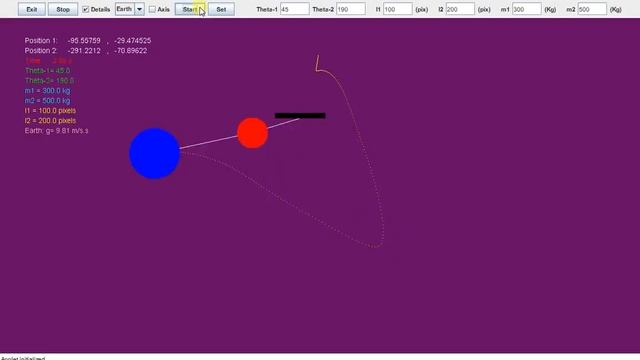Image resolution: width=640 pixels, height=360 pixels.
Task: Select the m1 mass input field
Action: [x=527, y=9]
